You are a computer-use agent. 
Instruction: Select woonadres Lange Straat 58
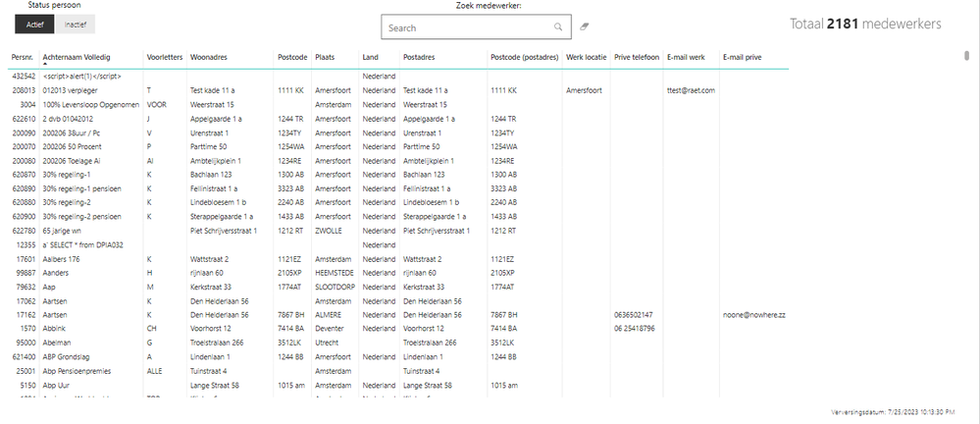pyautogui.click(x=215, y=385)
